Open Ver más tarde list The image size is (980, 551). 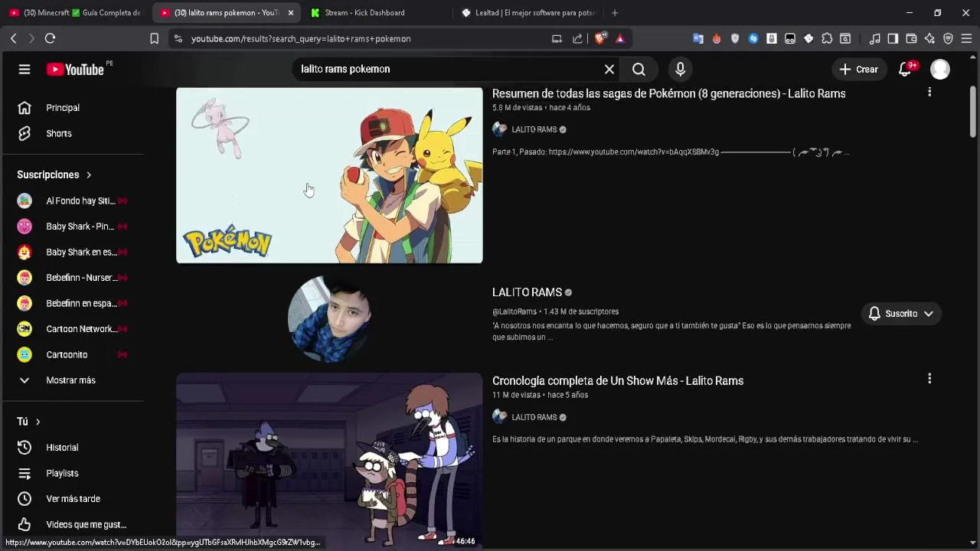click(x=73, y=499)
